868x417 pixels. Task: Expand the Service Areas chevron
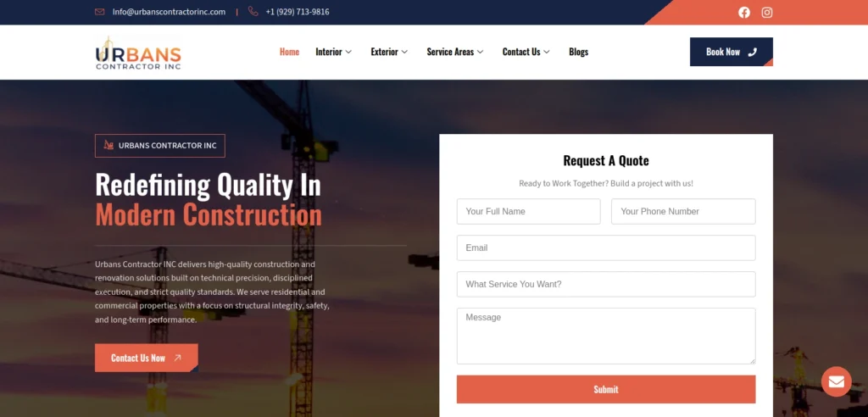[480, 52]
